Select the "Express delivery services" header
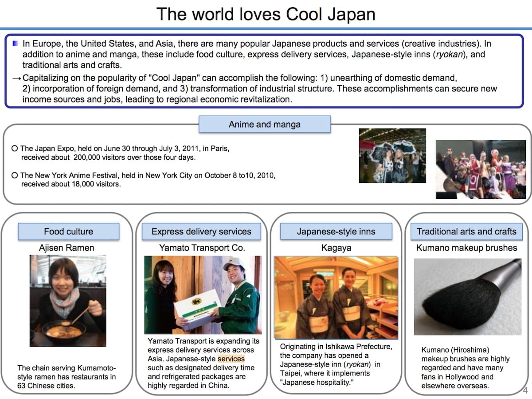The height and width of the screenshot is (399, 532). 201,231
